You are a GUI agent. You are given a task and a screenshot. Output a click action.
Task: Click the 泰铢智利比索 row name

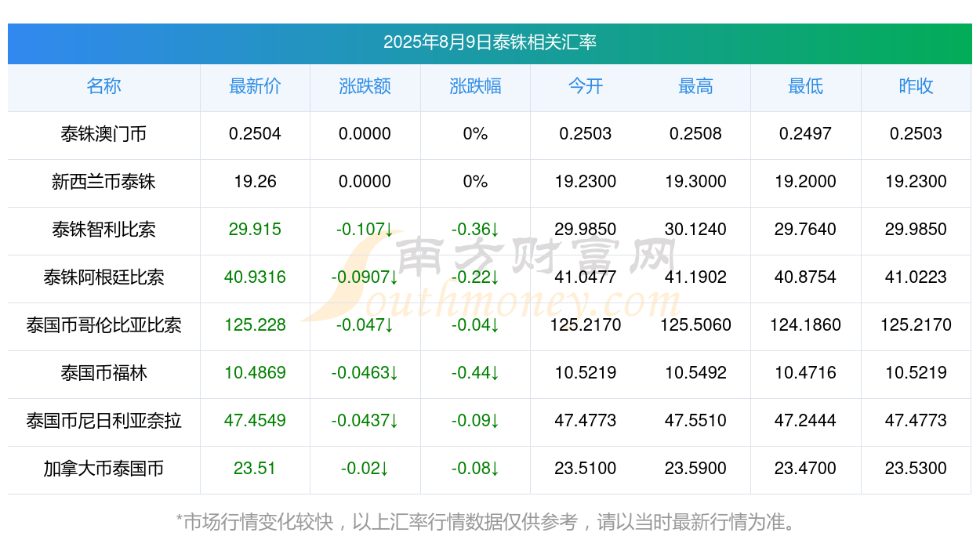103,230
